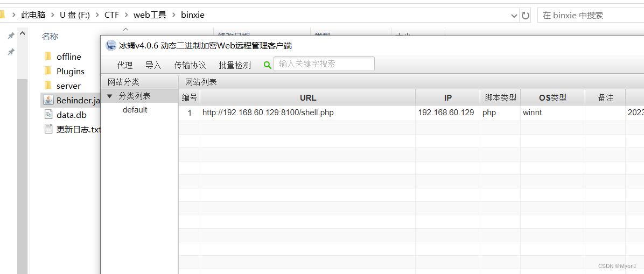The width and height of the screenshot is (644, 274).
Task: Click the lower quick access pin icon
Action: (x=11, y=52)
